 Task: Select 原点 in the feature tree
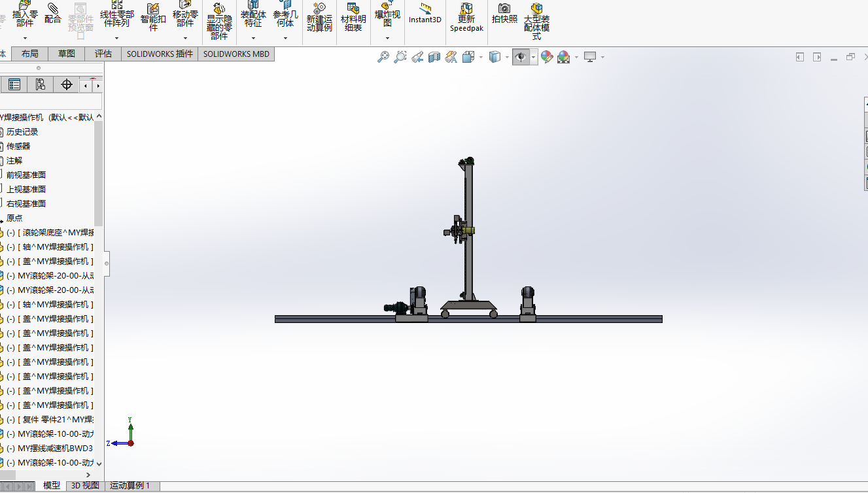click(x=14, y=218)
